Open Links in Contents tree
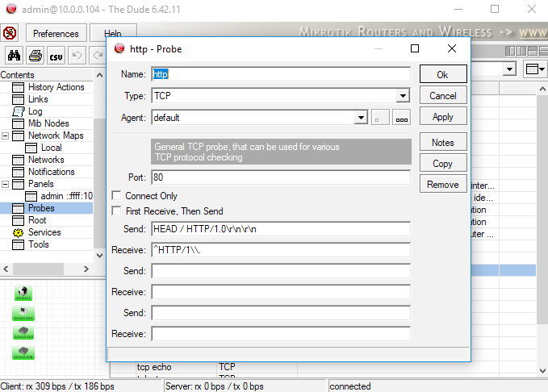548x392 pixels. (38, 99)
